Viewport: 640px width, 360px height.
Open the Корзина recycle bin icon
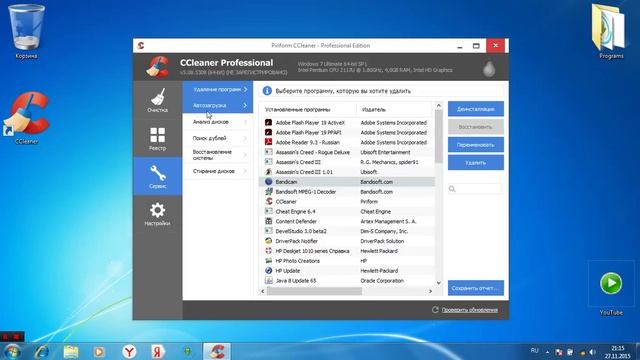27,31
